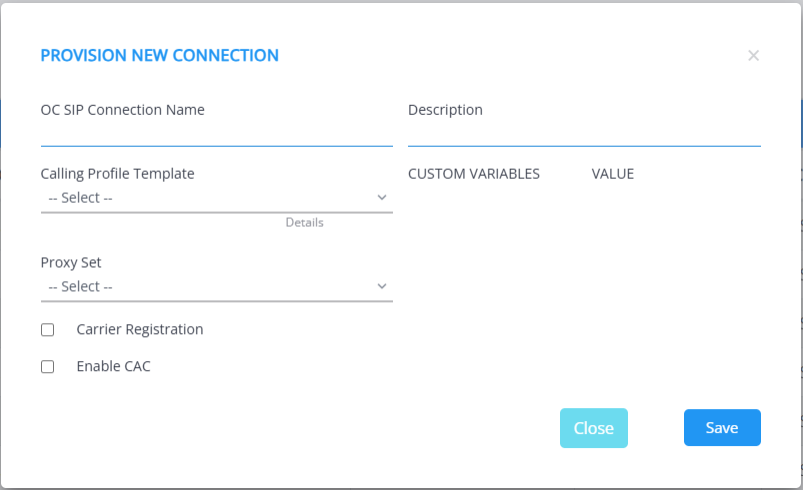The height and width of the screenshot is (490, 803).
Task: Click the Enable CAC label text
Action: (x=113, y=366)
